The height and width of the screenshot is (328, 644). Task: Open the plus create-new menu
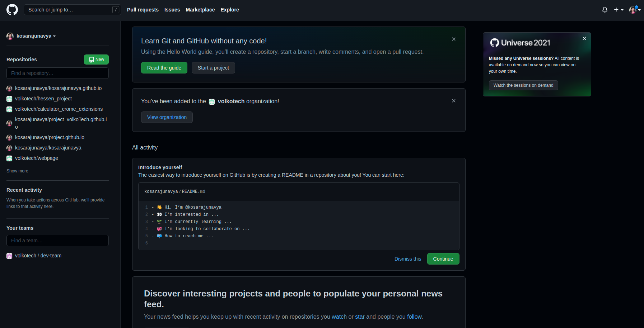click(x=619, y=10)
